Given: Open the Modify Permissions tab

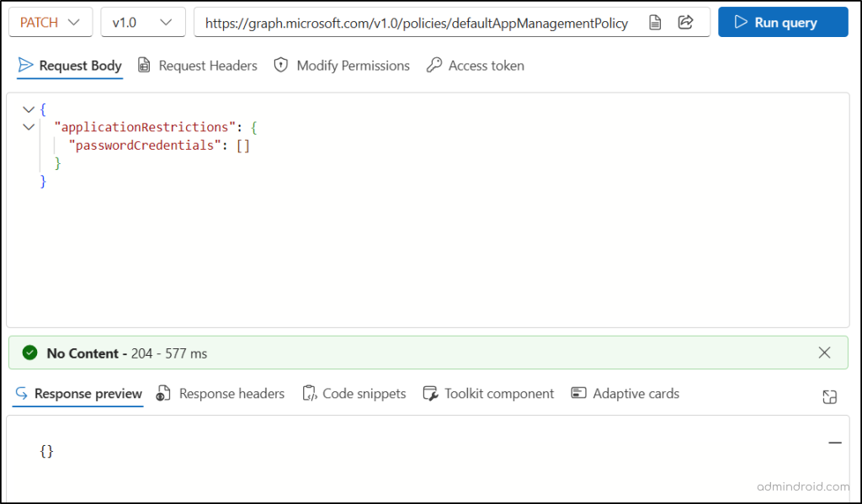Looking at the screenshot, I should pos(342,66).
